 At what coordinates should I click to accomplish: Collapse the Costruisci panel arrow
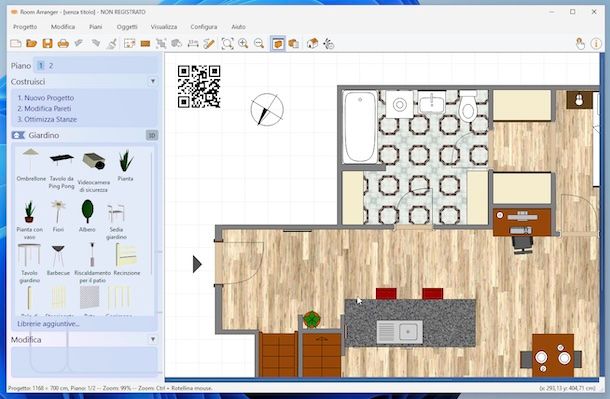153,81
